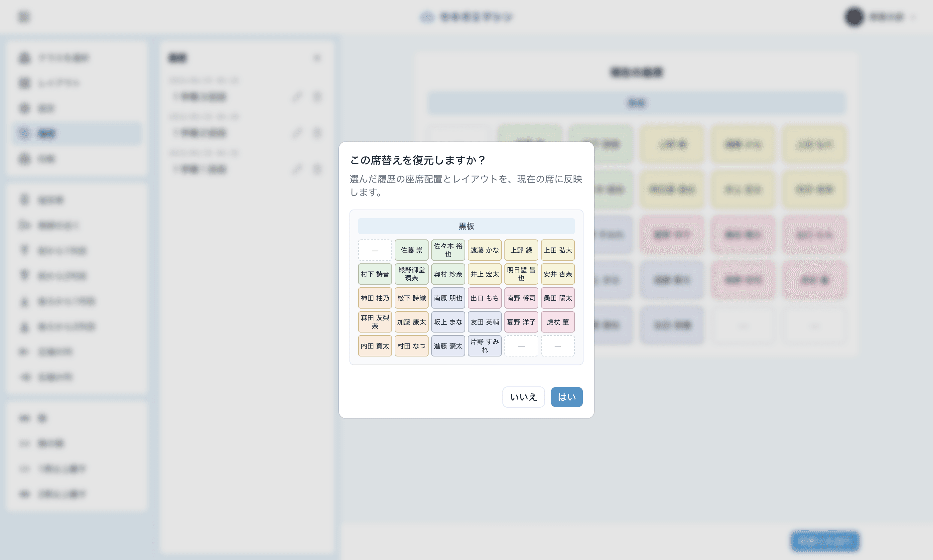Select the 松下 詩織 seat card
Viewport: 933px width, 560px height.
411,298
